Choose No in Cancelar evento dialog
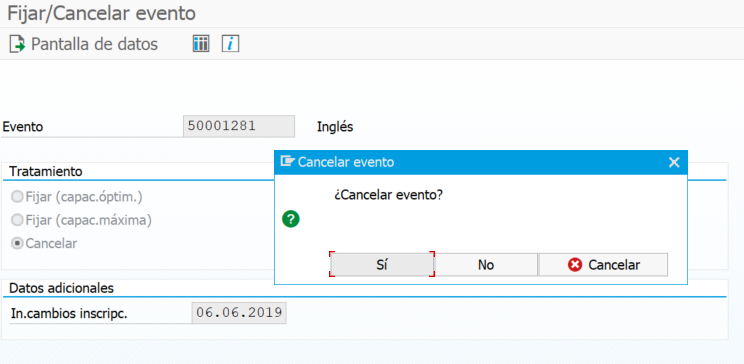 486,265
